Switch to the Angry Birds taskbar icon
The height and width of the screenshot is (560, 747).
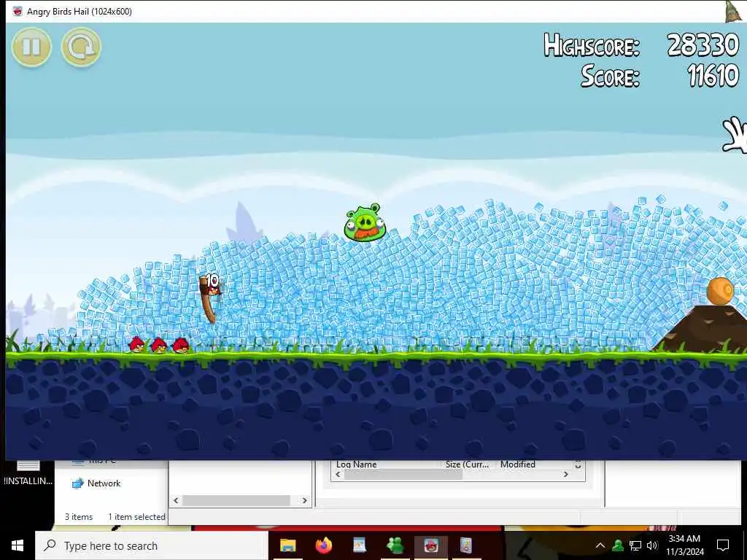click(x=430, y=545)
